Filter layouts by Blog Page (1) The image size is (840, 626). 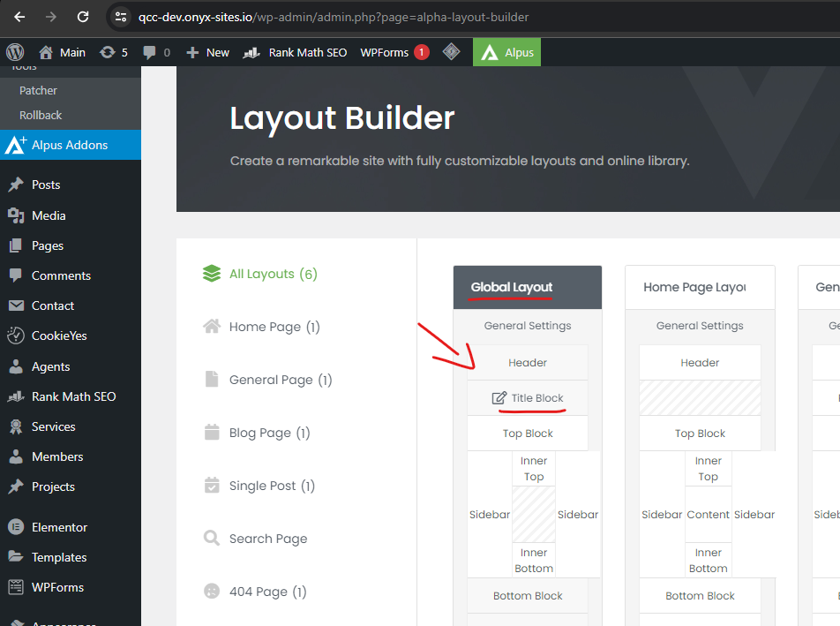pos(257,433)
